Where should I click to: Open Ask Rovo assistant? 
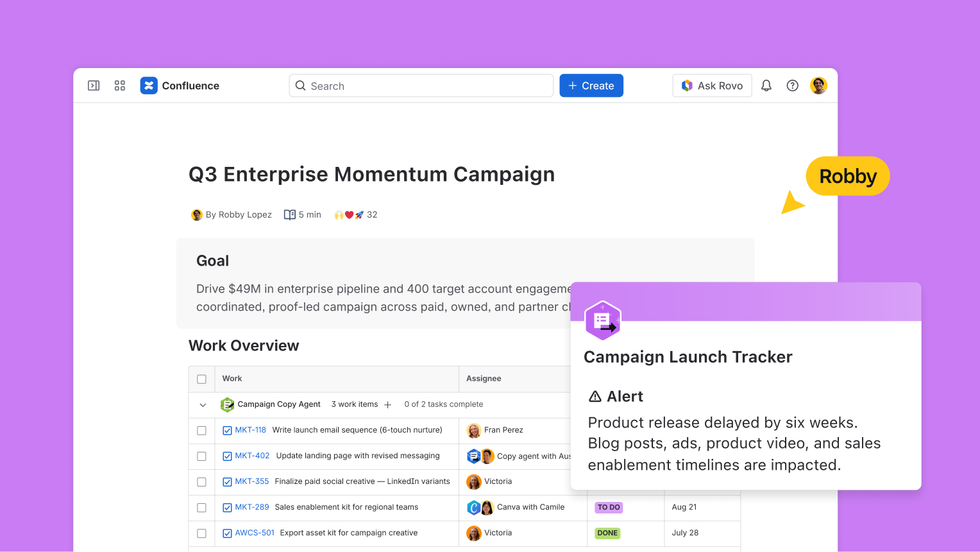pos(712,85)
